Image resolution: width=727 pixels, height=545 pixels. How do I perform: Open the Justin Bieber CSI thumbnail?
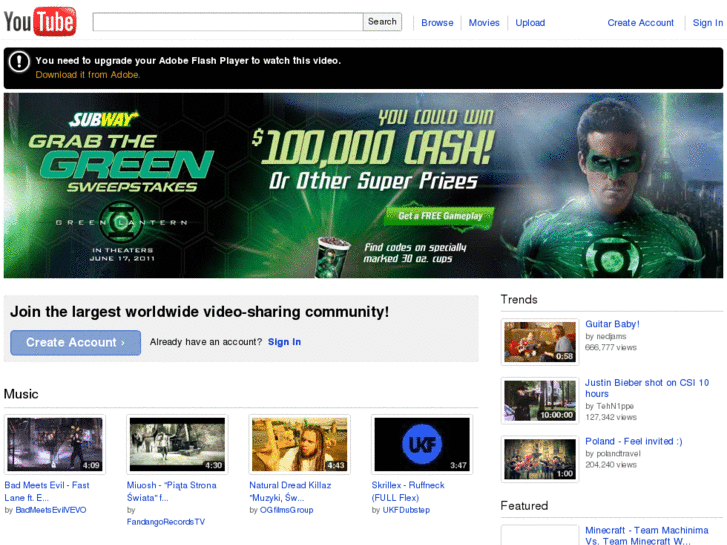(x=540, y=401)
